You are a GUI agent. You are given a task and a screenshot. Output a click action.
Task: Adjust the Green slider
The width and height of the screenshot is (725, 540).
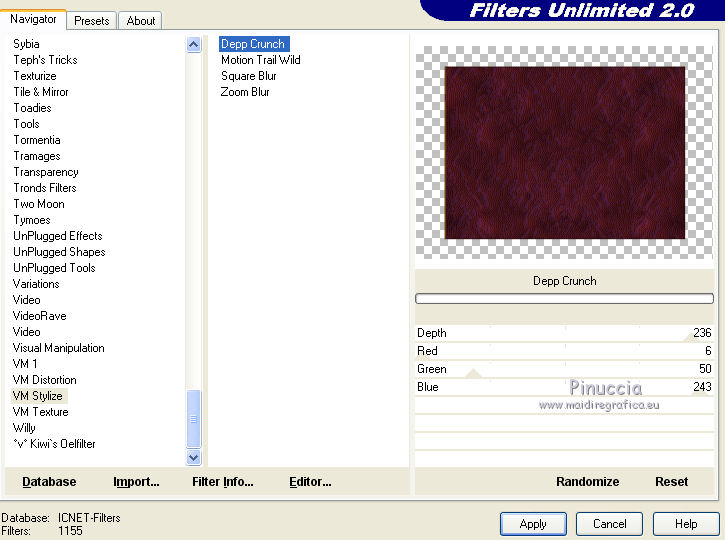564,369
